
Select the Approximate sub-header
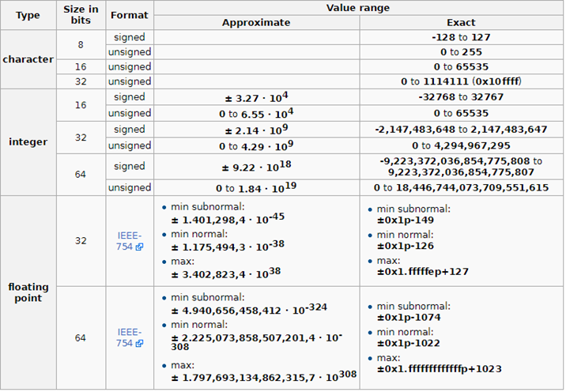(x=256, y=23)
